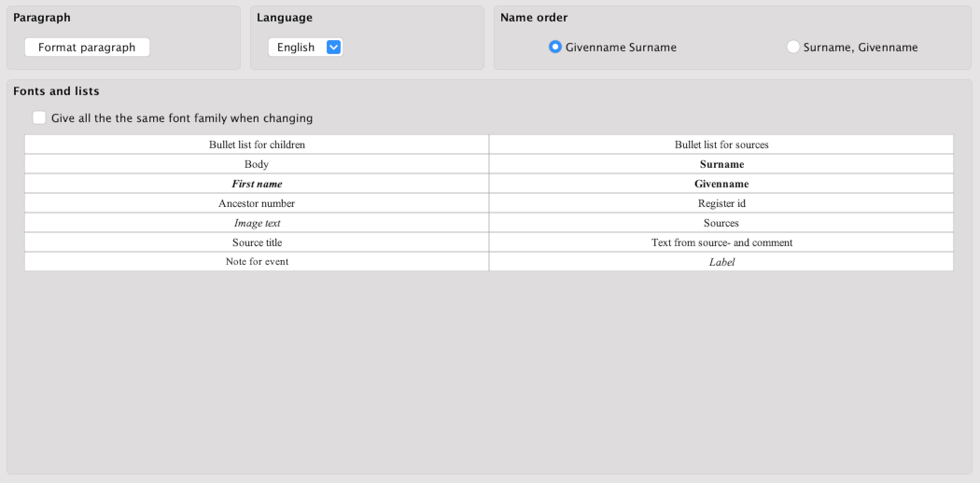Click the italic Image text cell
The width and height of the screenshot is (980, 483).
pyautogui.click(x=257, y=223)
